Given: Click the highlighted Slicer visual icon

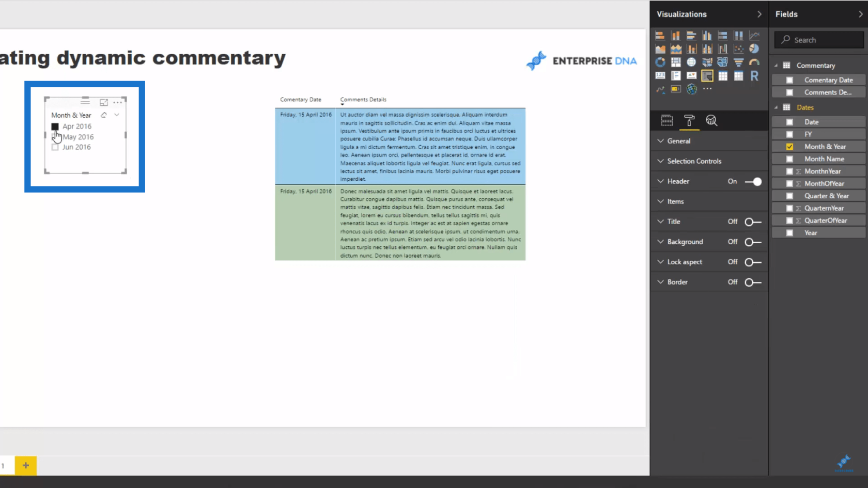Looking at the screenshot, I should pos(707,76).
